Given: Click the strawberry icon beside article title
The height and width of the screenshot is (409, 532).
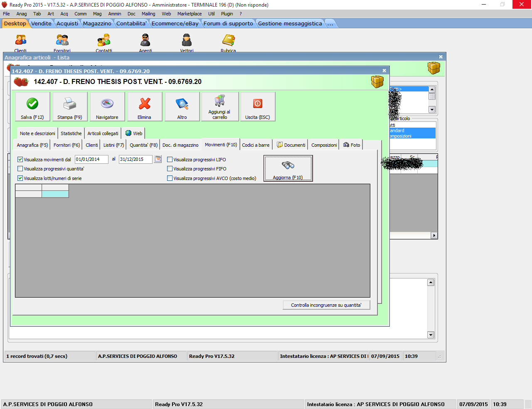Looking at the screenshot, I should pyautogui.click(x=21, y=81).
